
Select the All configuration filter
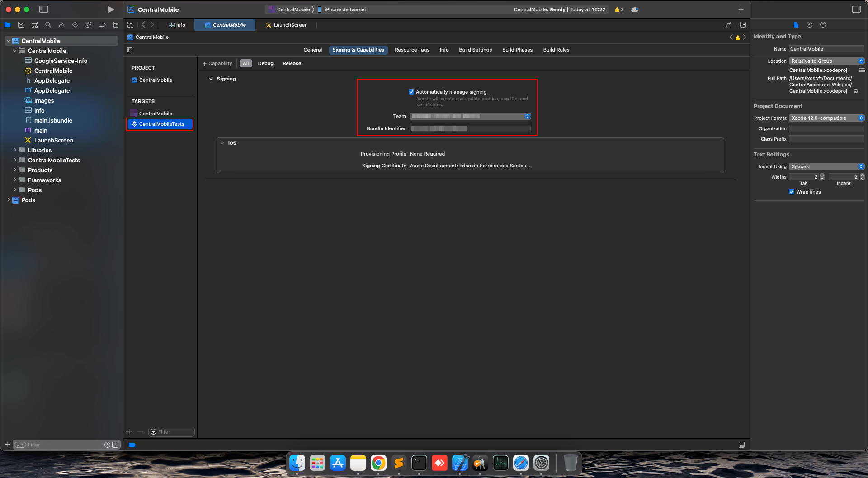[245, 63]
